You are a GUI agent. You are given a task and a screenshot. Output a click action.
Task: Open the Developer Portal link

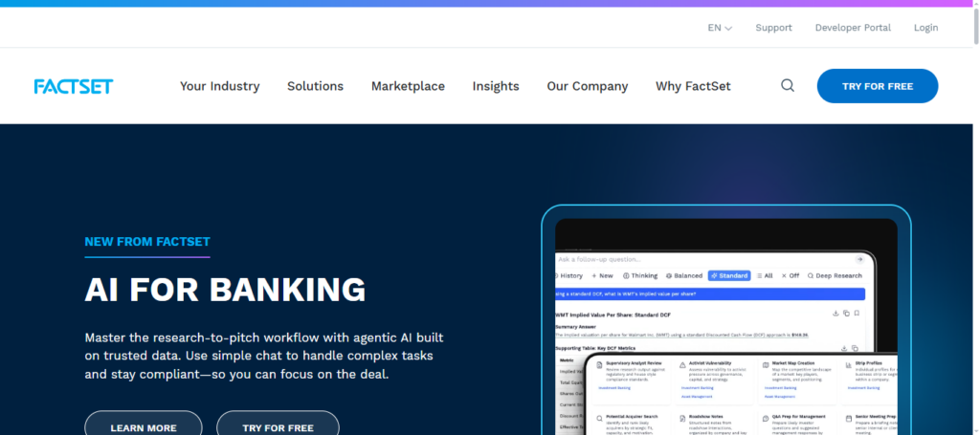852,28
